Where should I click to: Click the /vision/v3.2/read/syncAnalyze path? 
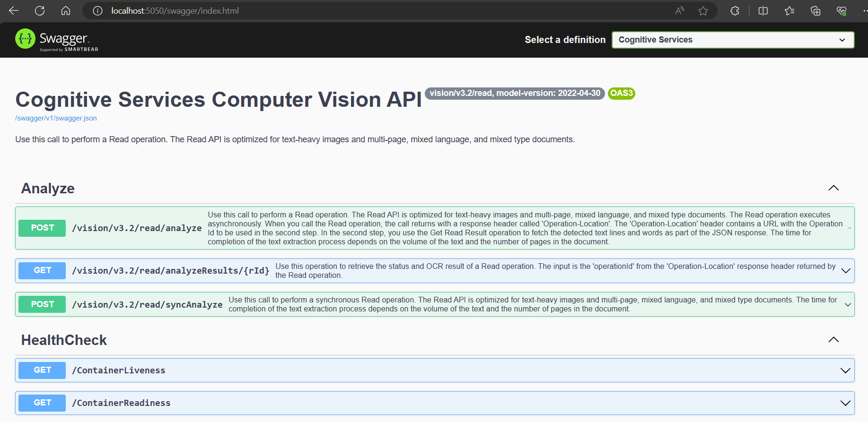pyautogui.click(x=147, y=305)
